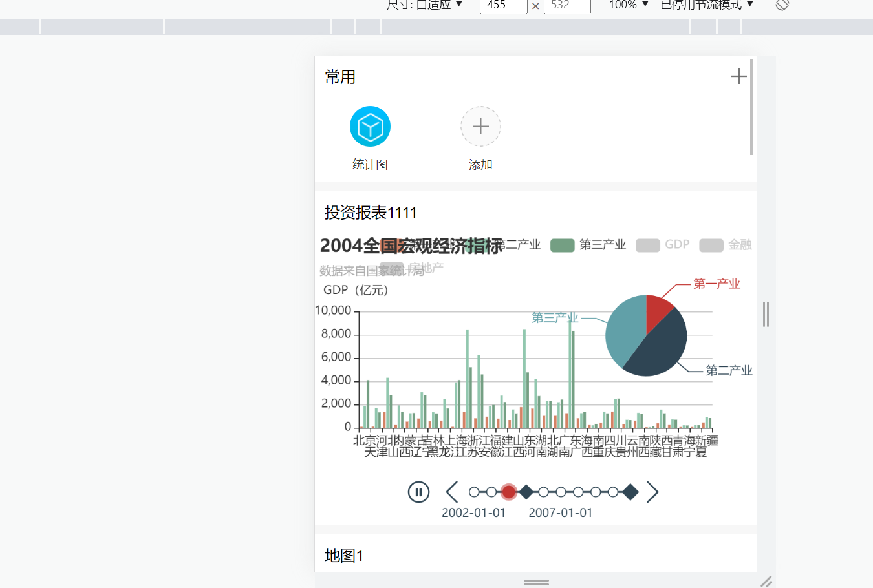Screen dimensions: 873x588
Task: Click the 投资报表1111 card title
Action: coord(371,213)
